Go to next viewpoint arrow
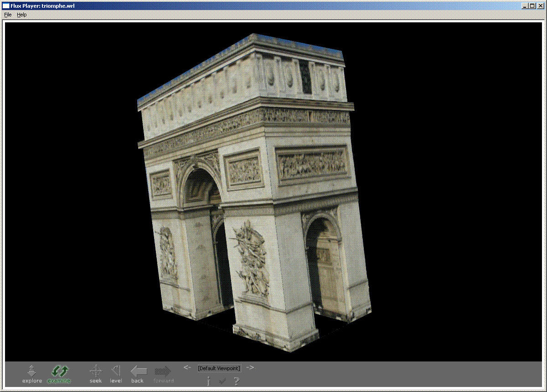Screen dimensions: 547x392 click(250, 367)
